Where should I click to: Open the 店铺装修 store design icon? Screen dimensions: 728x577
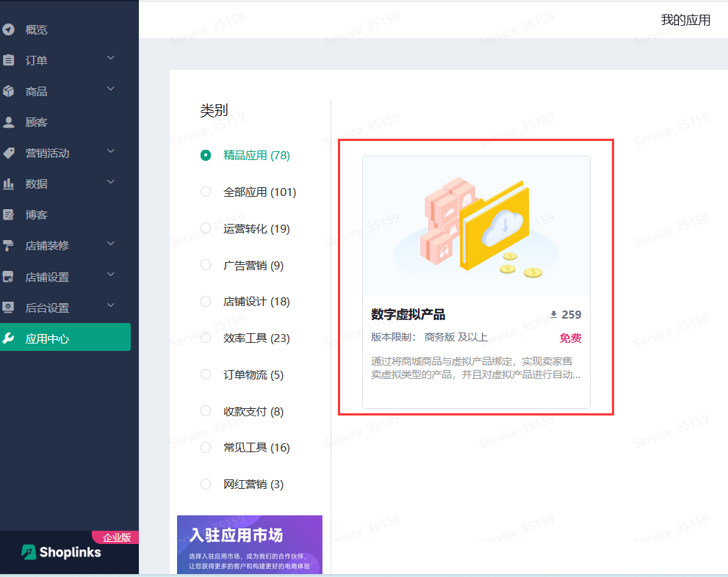10,245
